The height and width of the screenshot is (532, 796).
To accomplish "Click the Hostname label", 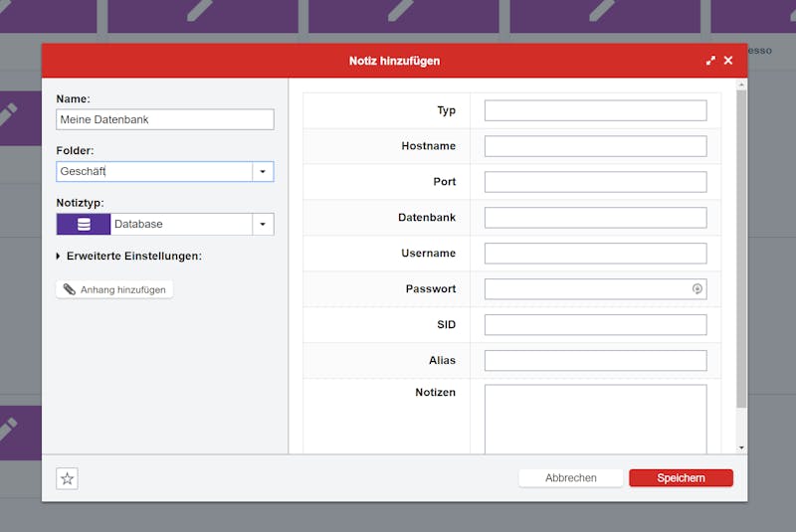I will (x=429, y=146).
